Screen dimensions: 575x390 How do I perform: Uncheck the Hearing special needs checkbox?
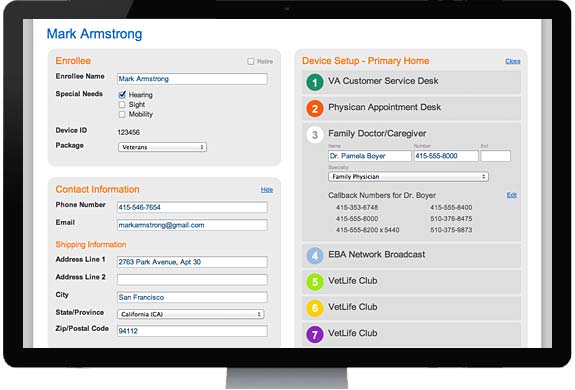(122, 95)
